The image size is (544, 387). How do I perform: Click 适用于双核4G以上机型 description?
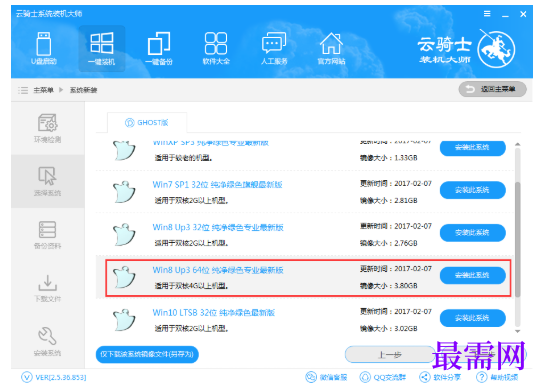(191, 286)
